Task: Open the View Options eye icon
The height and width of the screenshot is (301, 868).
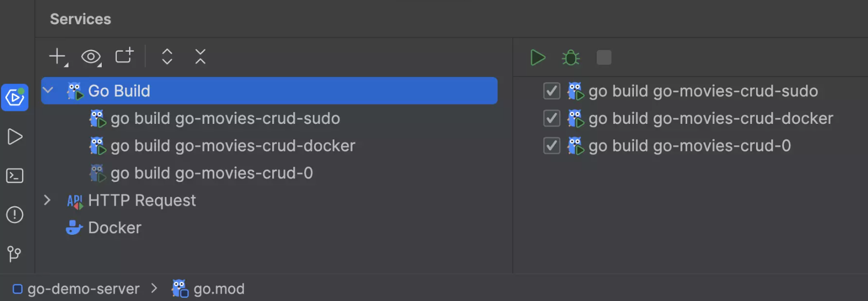Action: tap(91, 57)
